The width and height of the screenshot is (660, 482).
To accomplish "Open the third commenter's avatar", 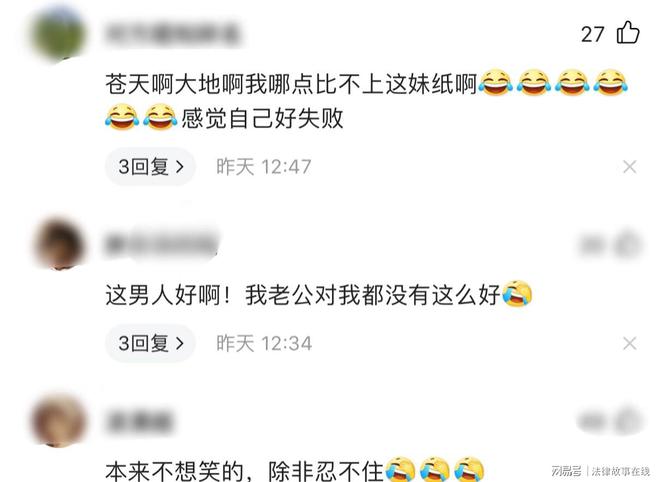I will (x=59, y=420).
